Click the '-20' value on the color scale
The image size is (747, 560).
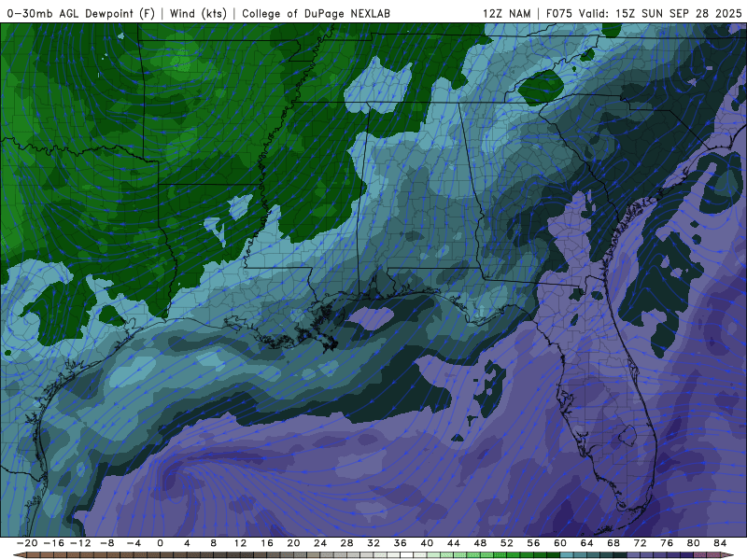tap(27, 543)
